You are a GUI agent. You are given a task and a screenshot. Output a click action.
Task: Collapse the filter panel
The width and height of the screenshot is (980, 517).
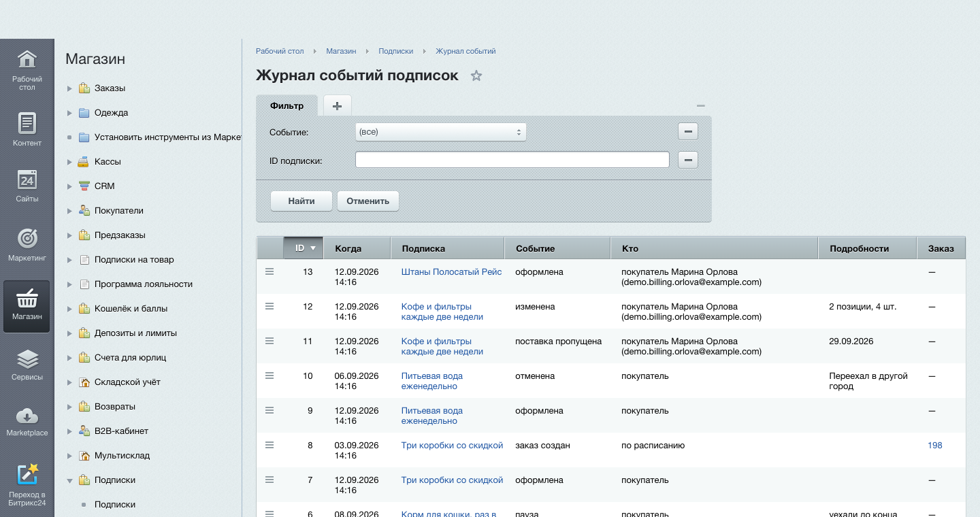point(701,105)
